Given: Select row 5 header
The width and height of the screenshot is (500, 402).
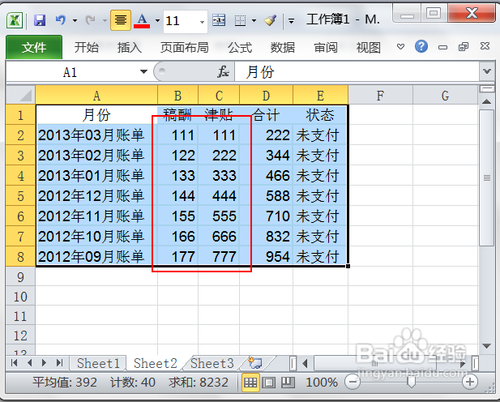Looking at the screenshot, I should pos(21,196).
